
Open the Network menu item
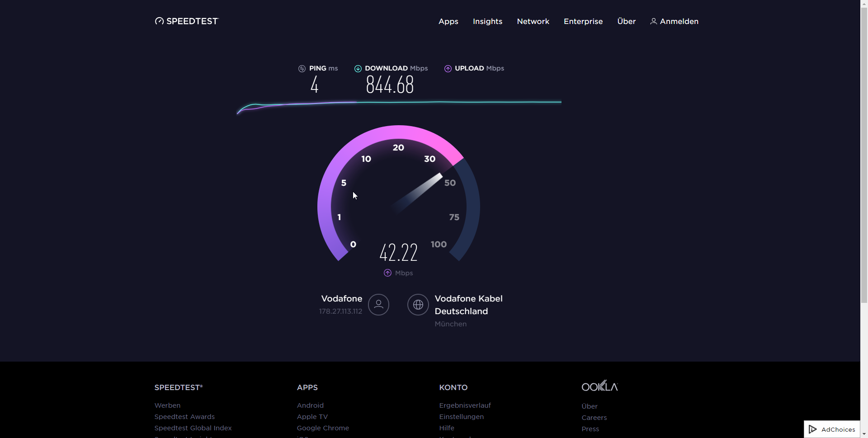point(533,21)
